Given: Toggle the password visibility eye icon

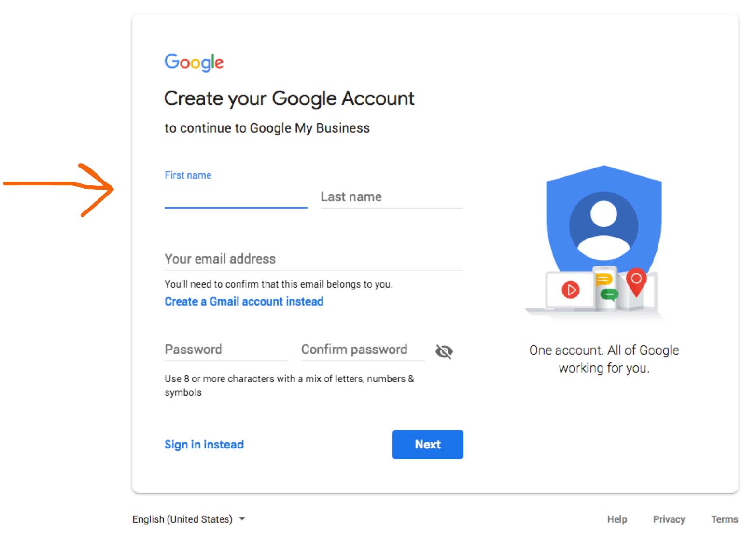Looking at the screenshot, I should click(444, 351).
